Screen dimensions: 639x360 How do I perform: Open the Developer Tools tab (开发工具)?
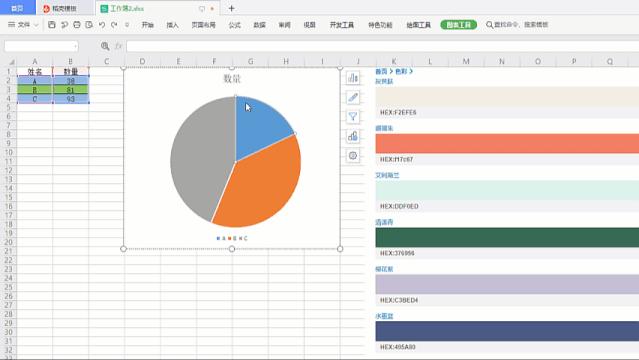click(342, 25)
